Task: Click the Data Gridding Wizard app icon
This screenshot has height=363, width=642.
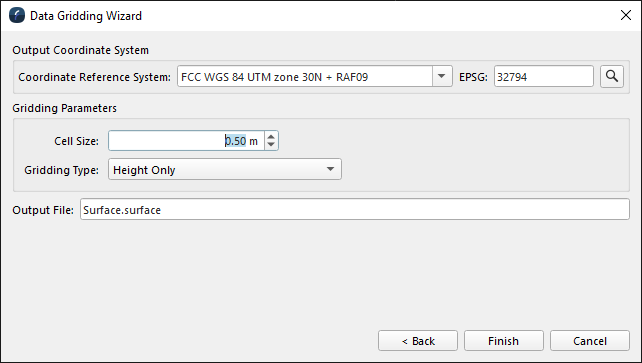Action: click(17, 16)
